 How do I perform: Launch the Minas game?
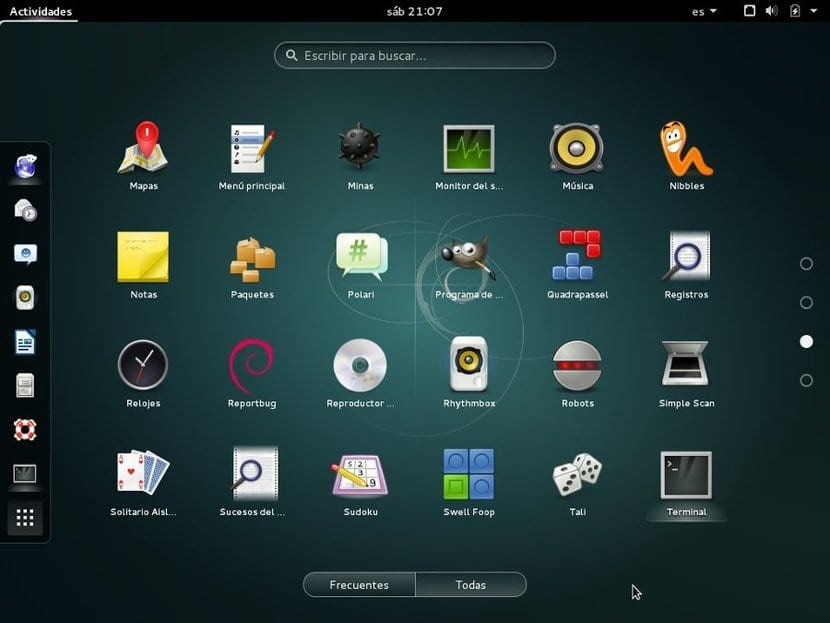[360, 149]
